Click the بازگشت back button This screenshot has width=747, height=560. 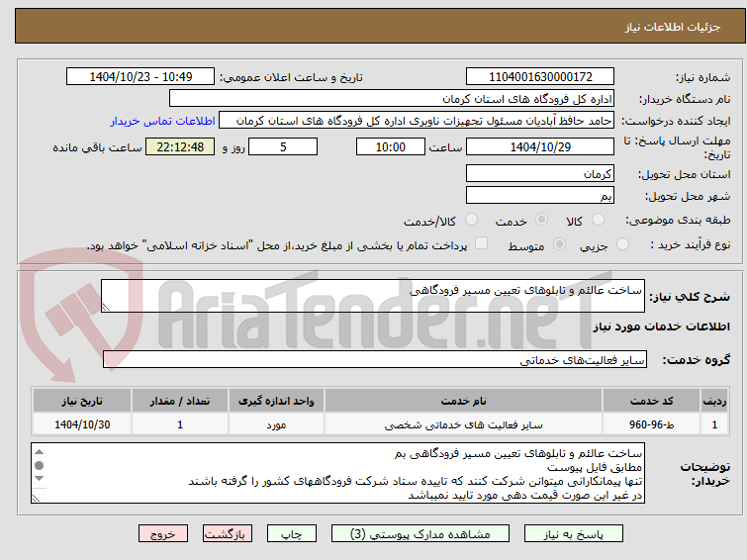point(228,534)
